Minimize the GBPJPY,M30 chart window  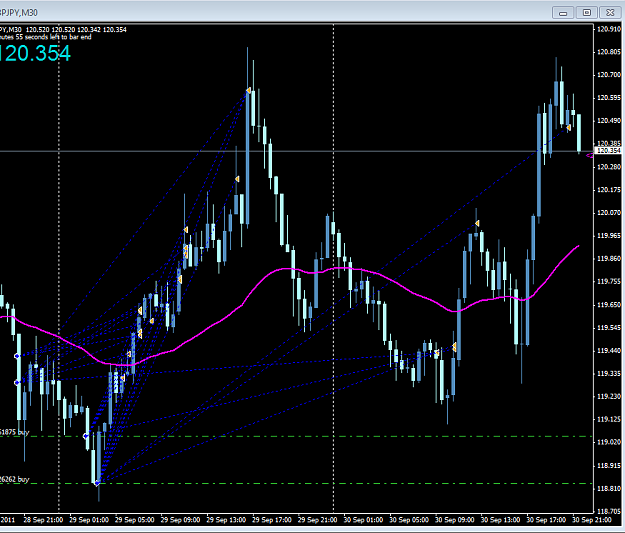coord(563,13)
